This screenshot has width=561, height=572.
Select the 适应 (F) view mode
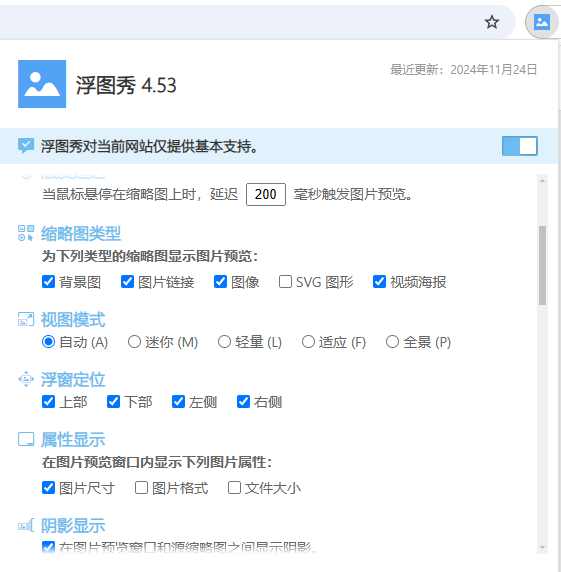[308, 342]
